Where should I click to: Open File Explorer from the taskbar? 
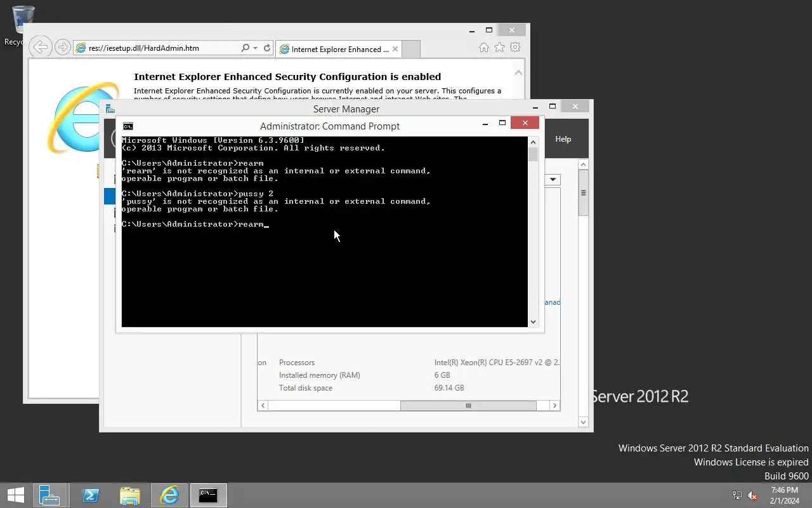pos(130,495)
